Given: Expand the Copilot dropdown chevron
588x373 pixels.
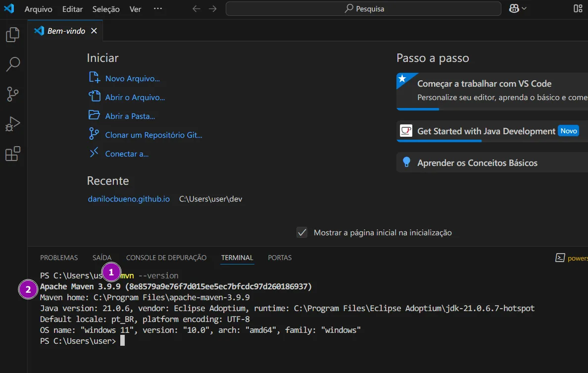Looking at the screenshot, I should point(524,8).
